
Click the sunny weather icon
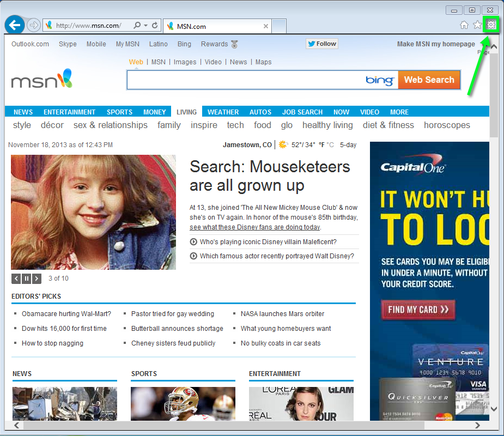283,144
